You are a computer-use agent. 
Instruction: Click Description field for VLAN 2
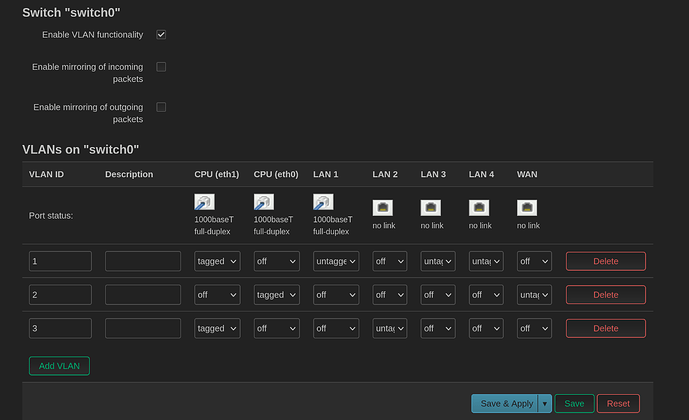(x=143, y=295)
